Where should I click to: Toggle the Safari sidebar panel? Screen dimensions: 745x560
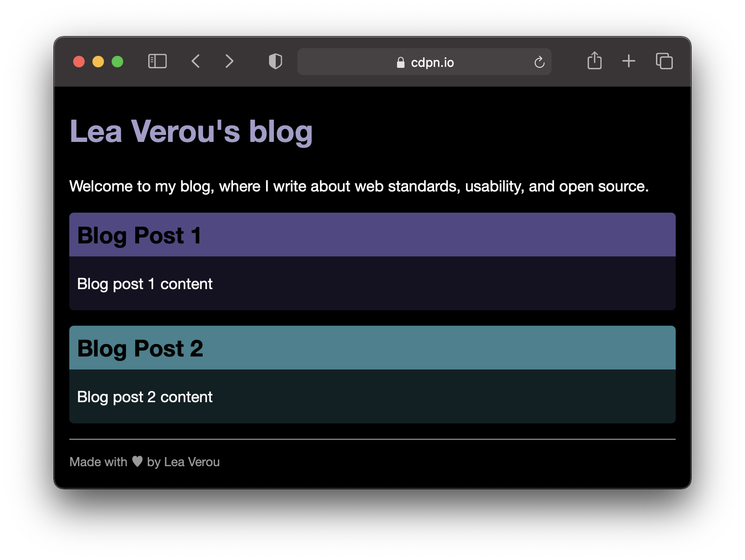tap(157, 62)
